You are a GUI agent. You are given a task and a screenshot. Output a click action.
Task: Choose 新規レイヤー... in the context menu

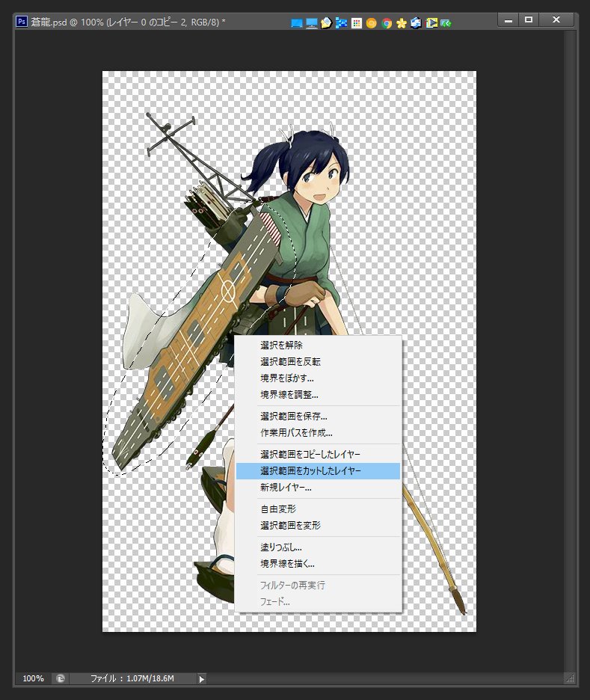pos(318,488)
